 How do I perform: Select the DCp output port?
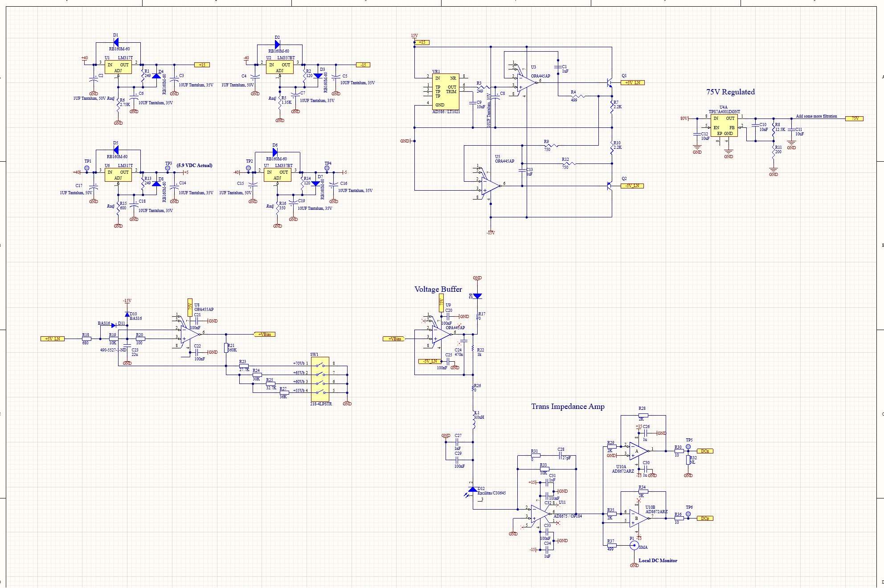pyautogui.click(x=705, y=518)
